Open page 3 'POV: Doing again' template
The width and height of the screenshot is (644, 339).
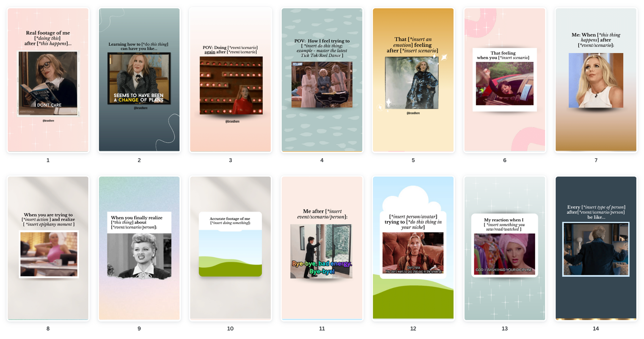coord(231,80)
